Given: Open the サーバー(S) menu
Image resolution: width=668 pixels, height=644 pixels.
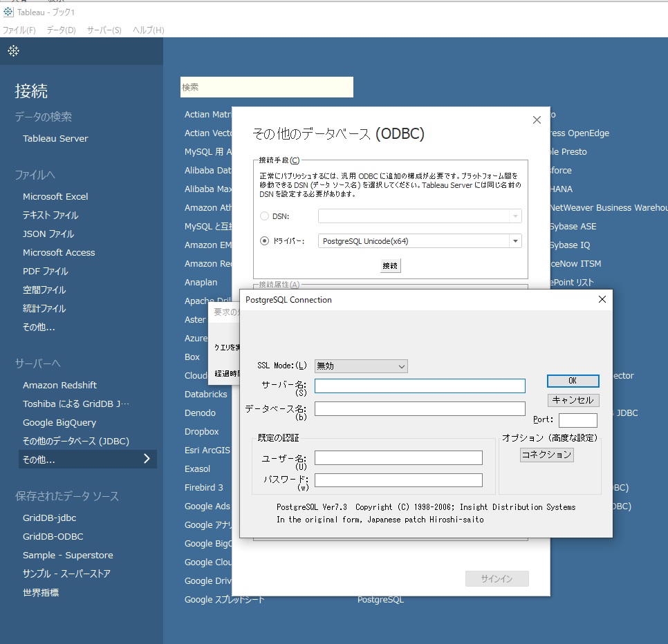Looking at the screenshot, I should 104,30.
